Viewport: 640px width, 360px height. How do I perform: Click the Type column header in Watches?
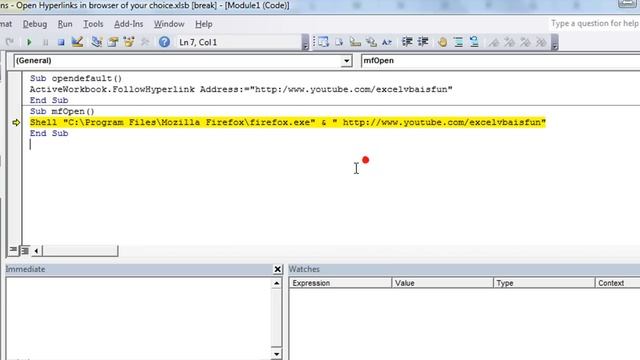[x=544, y=283]
